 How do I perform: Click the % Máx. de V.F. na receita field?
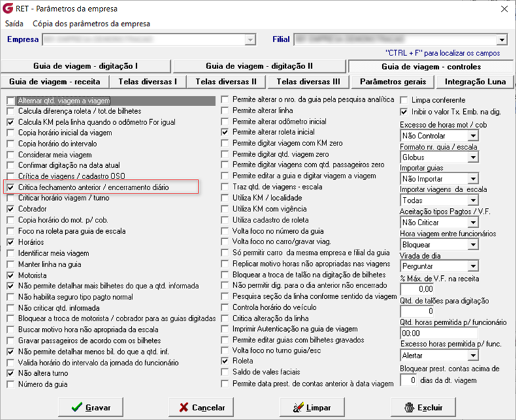click(417, 289)
